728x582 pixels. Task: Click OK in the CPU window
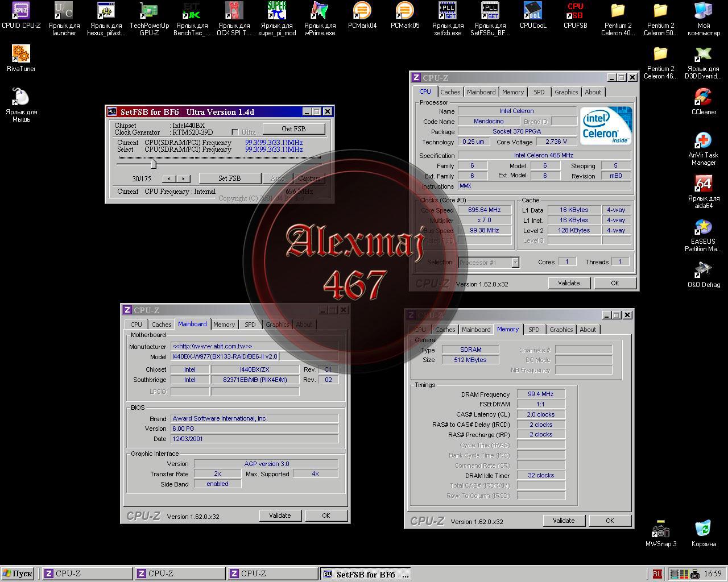(x=615, y=283)
